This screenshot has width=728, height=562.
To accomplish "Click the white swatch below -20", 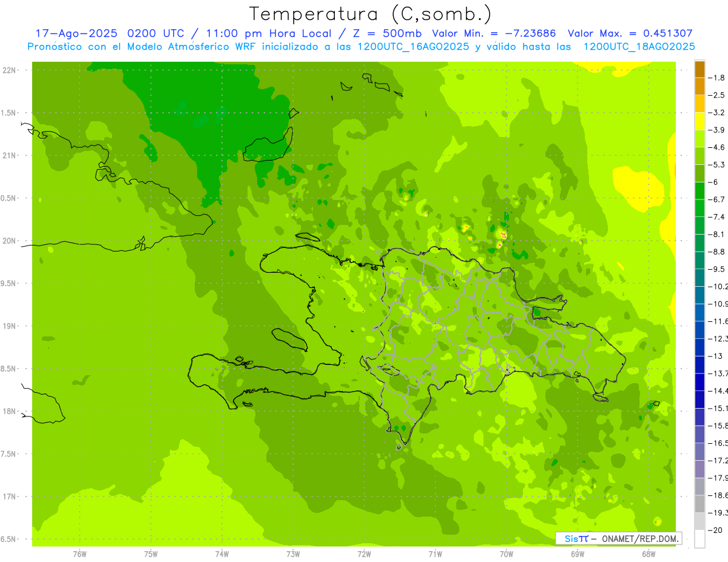I will pyautogui.click(x=699, y=539).
